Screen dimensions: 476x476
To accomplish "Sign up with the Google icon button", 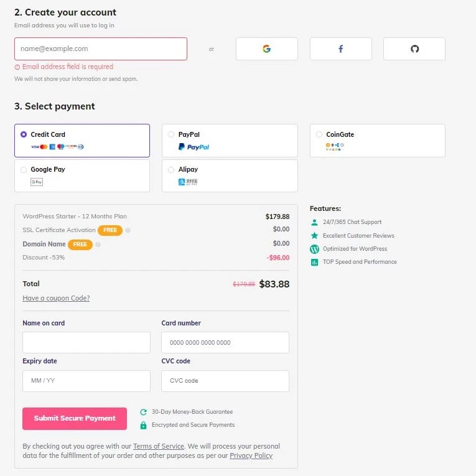I will click(x=266, y=49).
